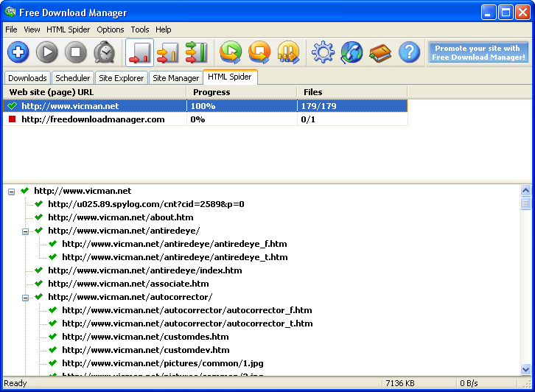Image resolution: width=535 pixels, height=392 pixels.
Task: Select the spylog.com cnt?cid=2589 tree item
Action: 146,204
